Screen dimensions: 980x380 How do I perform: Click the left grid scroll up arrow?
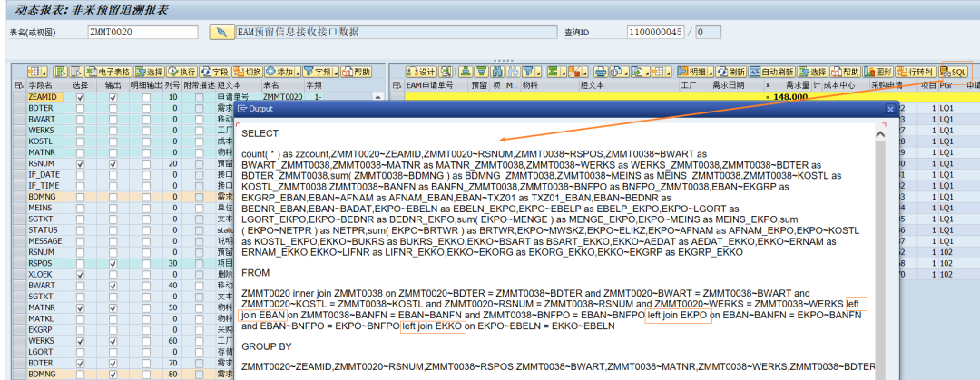[377, 98]
